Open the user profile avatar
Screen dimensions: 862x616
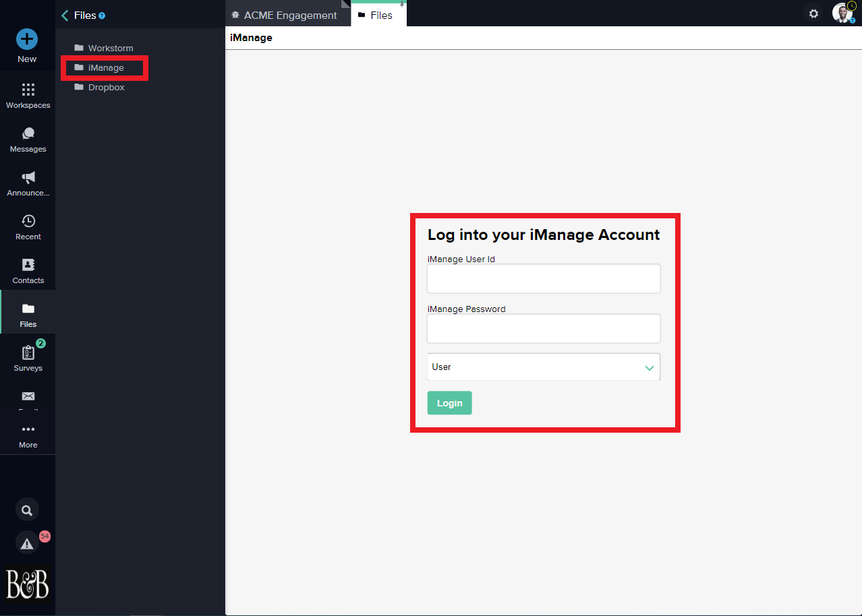pos(842,13)
